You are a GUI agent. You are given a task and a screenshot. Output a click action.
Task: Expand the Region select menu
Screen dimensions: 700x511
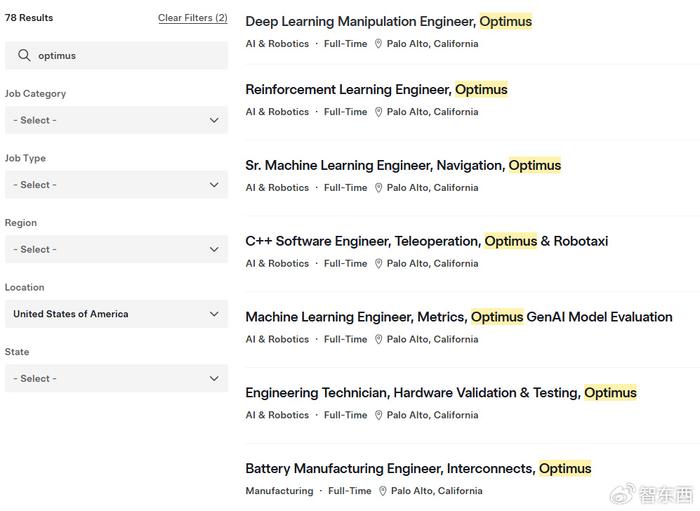point(116,249)
